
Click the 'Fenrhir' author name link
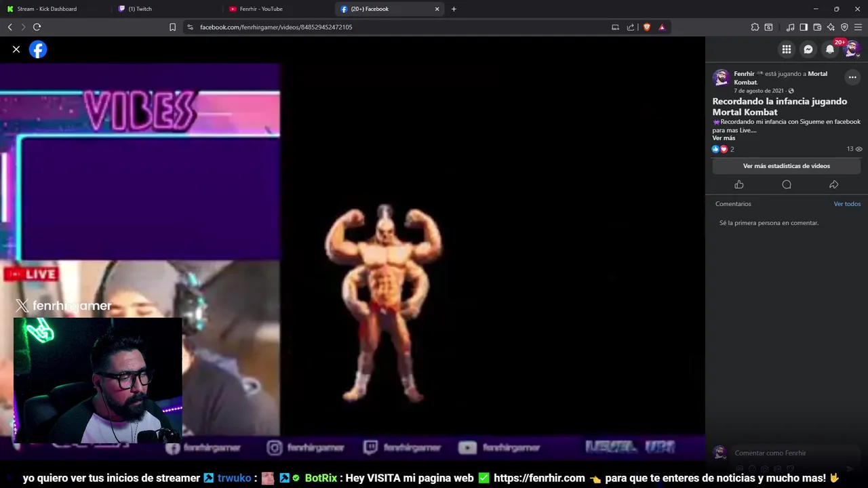pos(744,74)
